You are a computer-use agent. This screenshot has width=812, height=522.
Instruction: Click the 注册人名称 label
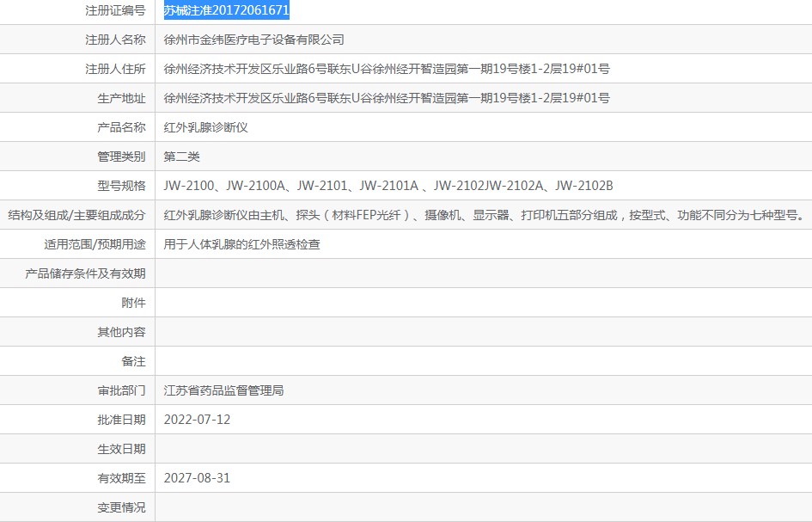point(115,40)
